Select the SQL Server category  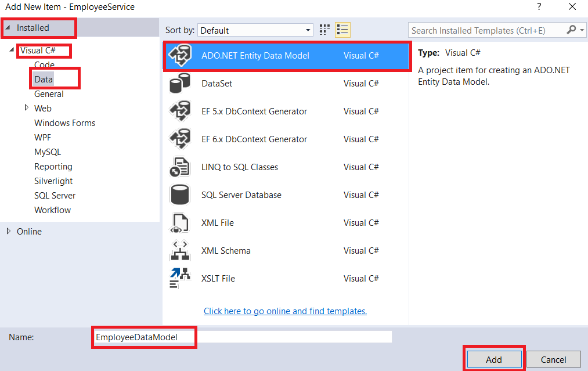pyautogui.click(x=55, y=196)
